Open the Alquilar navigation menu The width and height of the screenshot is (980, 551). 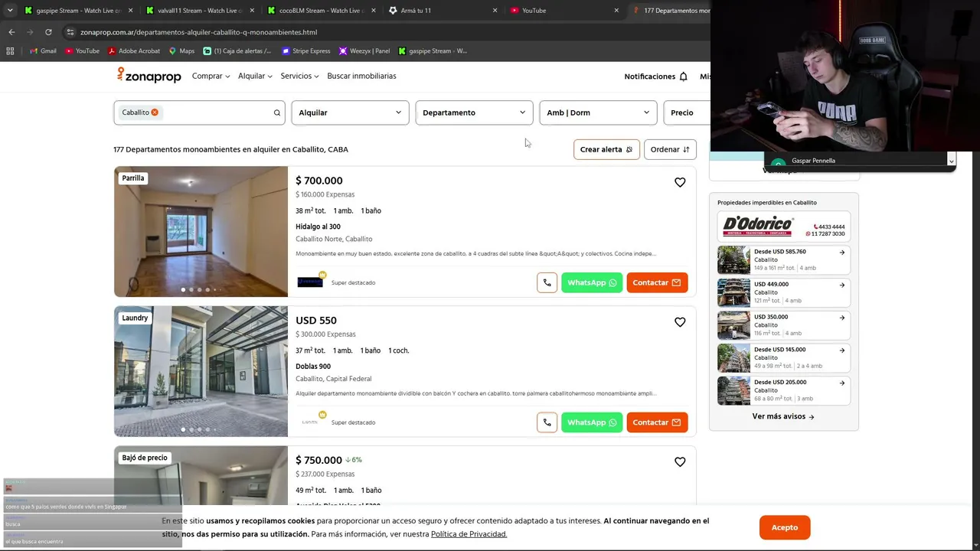pyautogui.click(x=255, y=76)
